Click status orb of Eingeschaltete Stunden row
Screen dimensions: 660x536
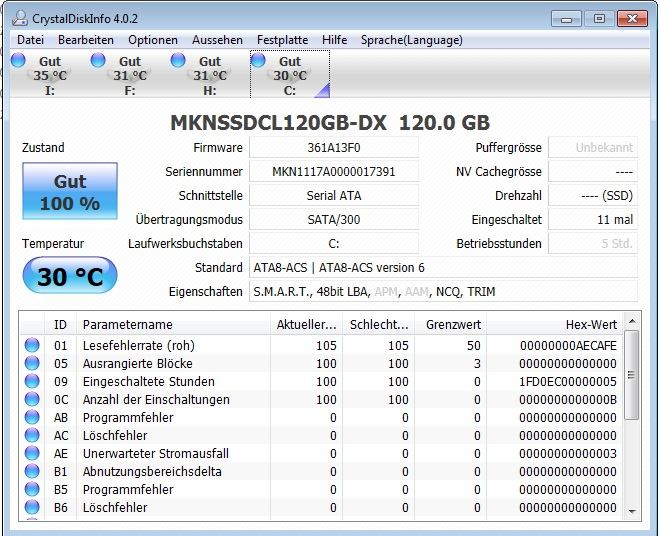[32, 381]
